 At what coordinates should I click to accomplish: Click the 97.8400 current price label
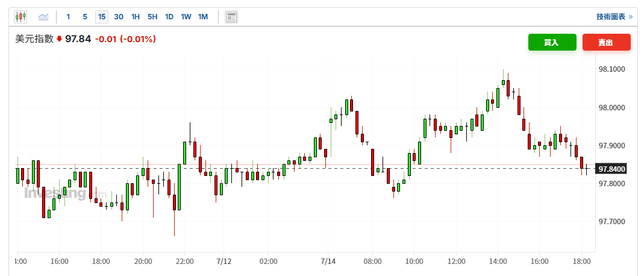click(x=611, y=169)
